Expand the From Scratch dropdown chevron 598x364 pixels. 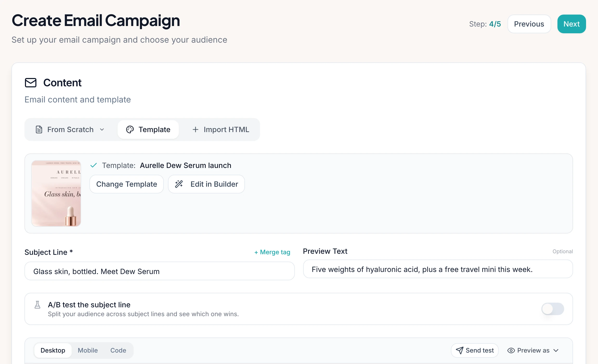tap(102, 129)
